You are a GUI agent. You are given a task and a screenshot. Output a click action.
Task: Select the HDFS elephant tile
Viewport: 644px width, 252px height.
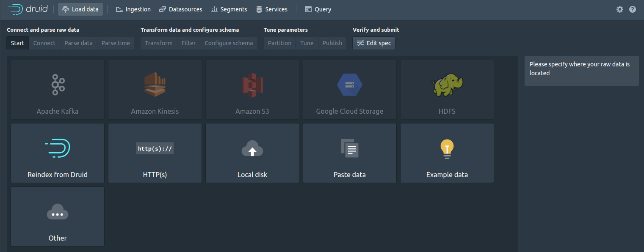pyautogui.click(x=447, y=89)
